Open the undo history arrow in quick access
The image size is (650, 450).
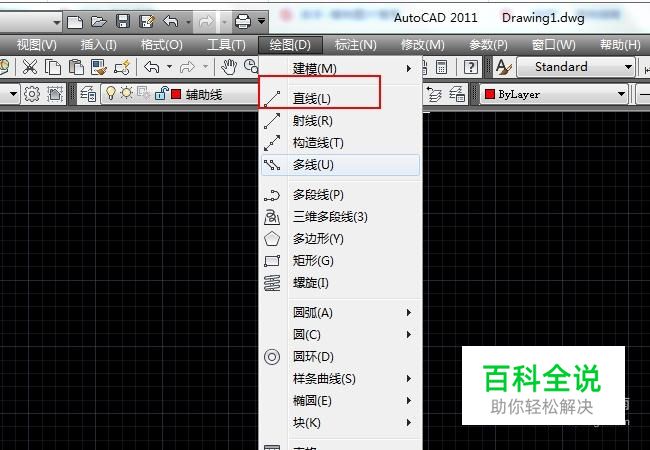[188, 21]
